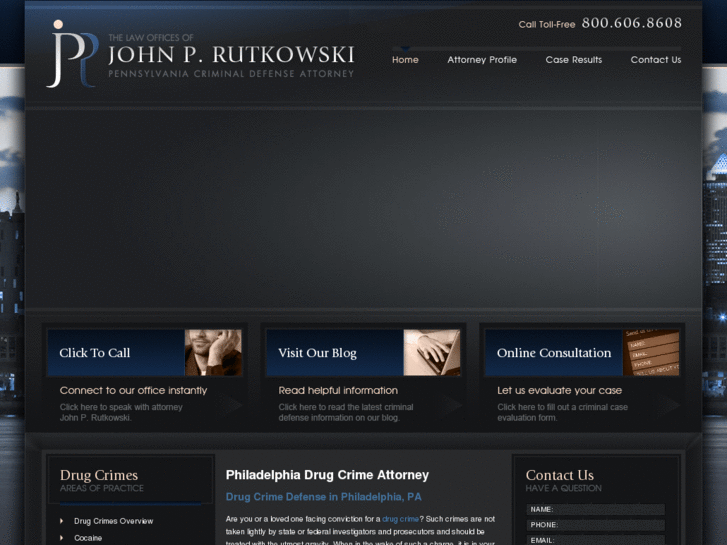
Task: Open Contact Us in the navigation
Action: (655, 60)
